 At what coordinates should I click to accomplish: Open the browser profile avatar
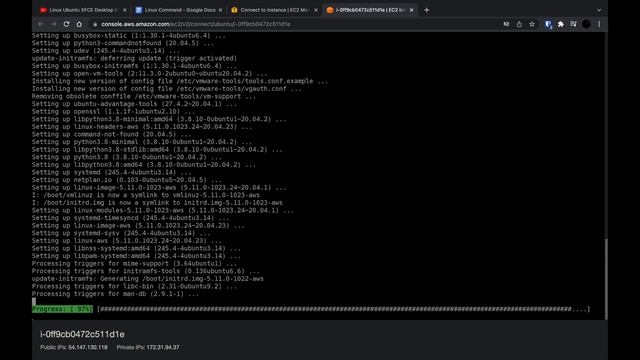pyautogui.click(x=586, y=24)
